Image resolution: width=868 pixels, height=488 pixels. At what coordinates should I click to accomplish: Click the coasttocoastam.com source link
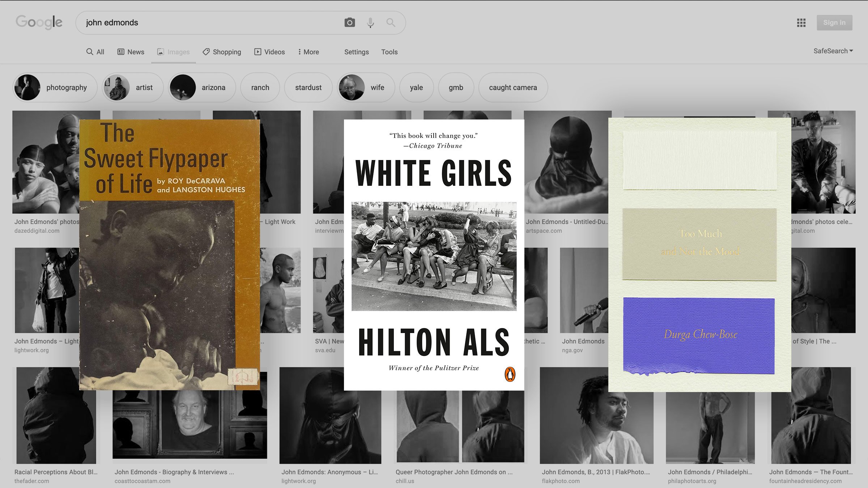coord(142,481)
